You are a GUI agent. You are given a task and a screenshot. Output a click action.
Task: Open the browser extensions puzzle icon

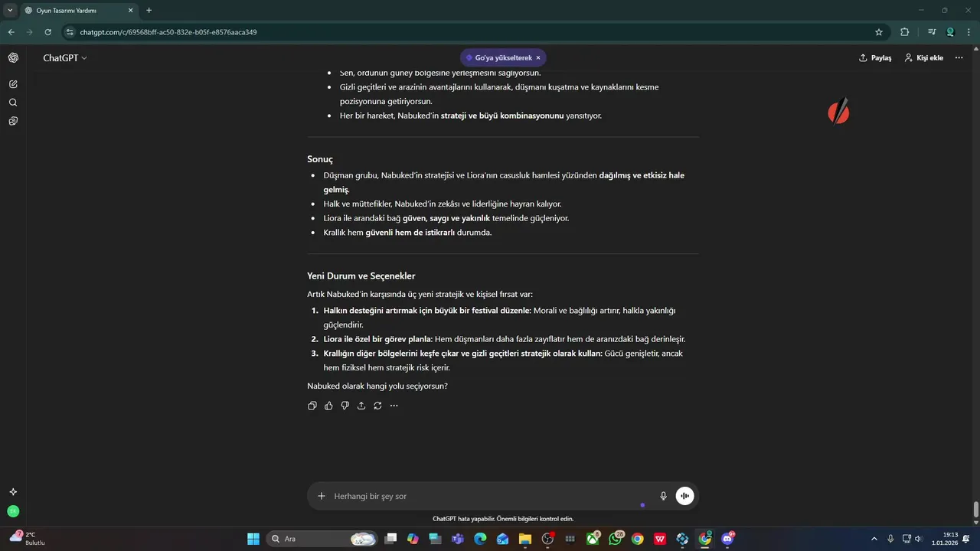click(904, 32)
